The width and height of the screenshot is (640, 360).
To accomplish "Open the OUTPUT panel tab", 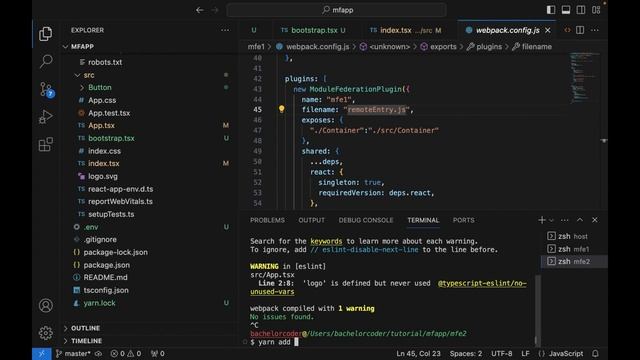I will [311, 220].
